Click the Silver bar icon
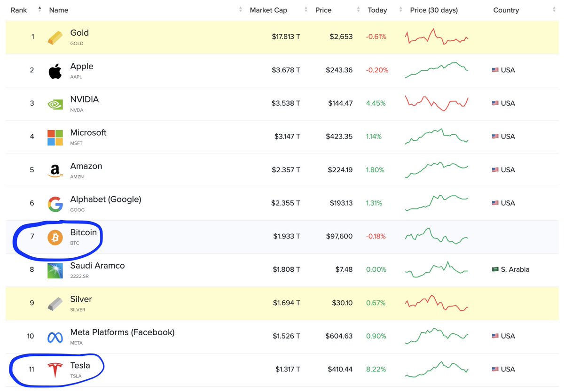This screenshot has height=392, width=564. pos(55,304)
